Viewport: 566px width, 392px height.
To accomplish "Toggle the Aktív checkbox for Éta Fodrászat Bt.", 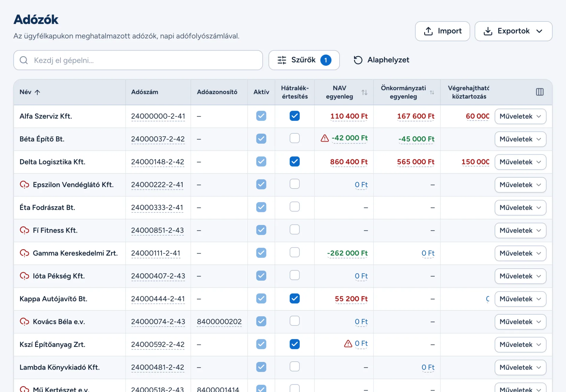I will click(x=261, y=207).
